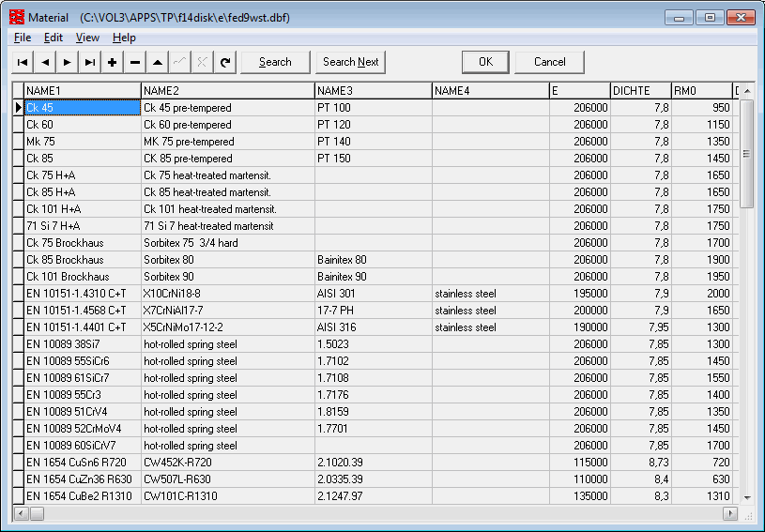Click horizontal scrollbar right arrow
Screen dimensions: 765x532
(x=730, y=513)
